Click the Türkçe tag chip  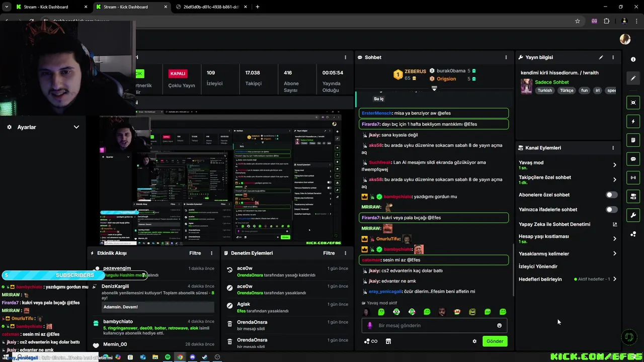(x=567, y=90)
